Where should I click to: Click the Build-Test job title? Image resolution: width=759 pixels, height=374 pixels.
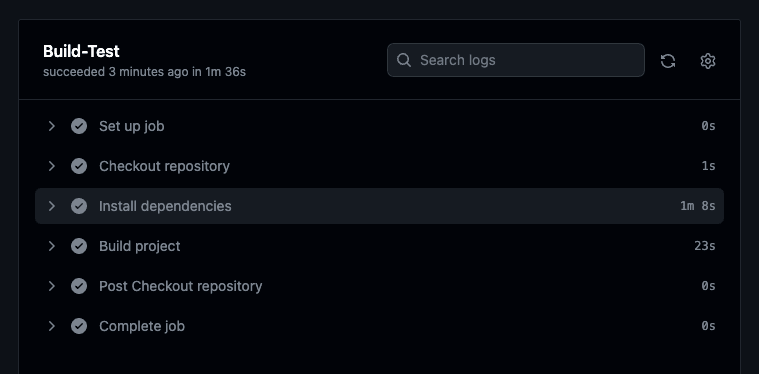(81, 51)
